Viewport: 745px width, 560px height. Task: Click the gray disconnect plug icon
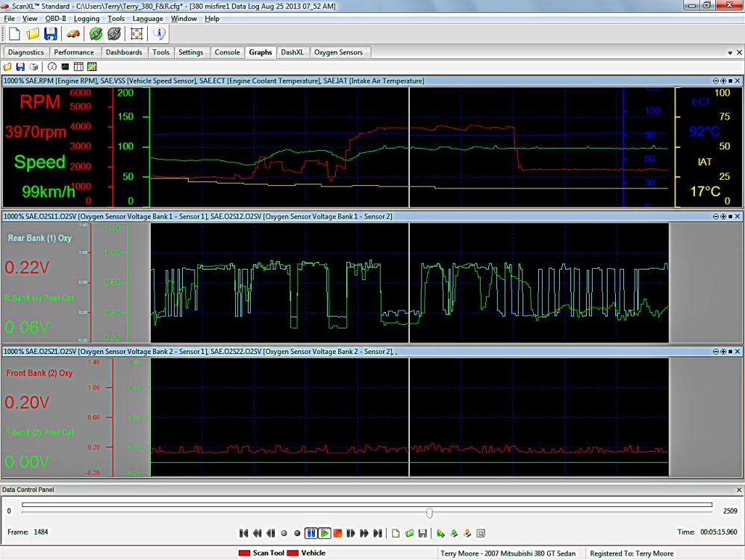pos(114,34)
